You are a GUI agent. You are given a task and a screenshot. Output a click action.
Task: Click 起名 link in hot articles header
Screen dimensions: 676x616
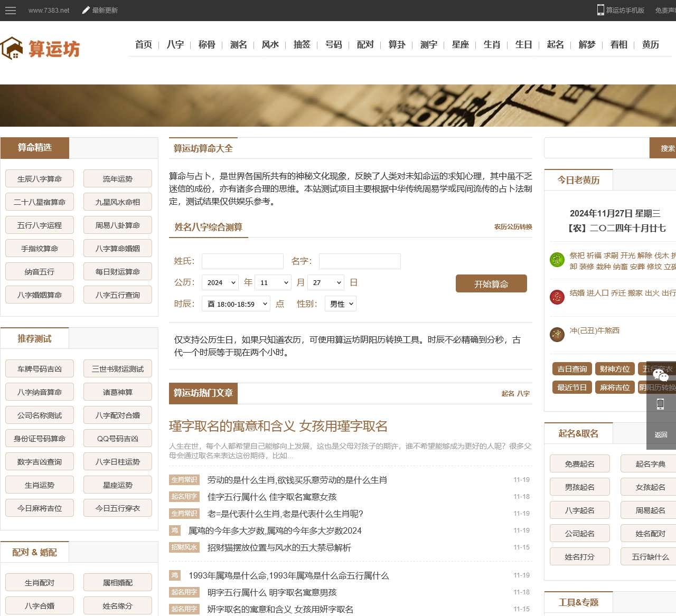click(x=508, y=393)
